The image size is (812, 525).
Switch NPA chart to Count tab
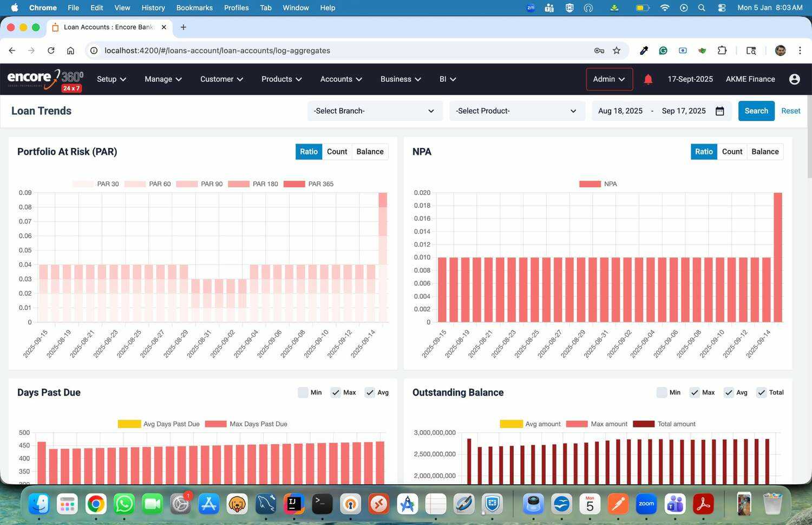732,152
